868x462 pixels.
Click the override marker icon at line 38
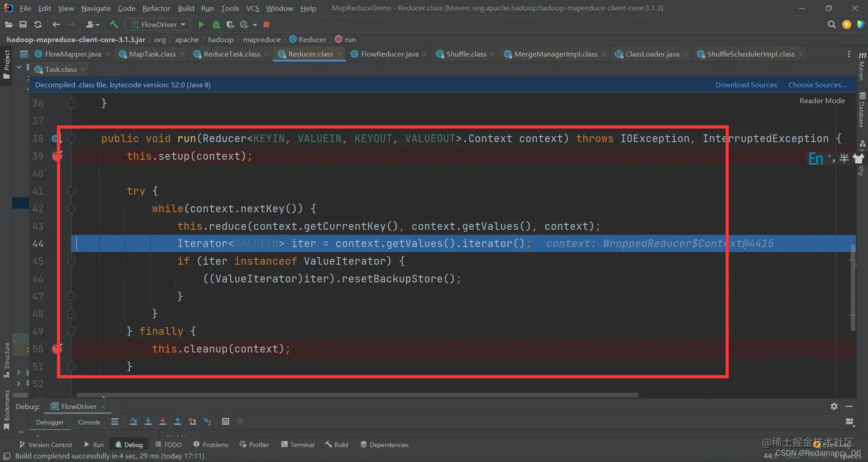55,138
